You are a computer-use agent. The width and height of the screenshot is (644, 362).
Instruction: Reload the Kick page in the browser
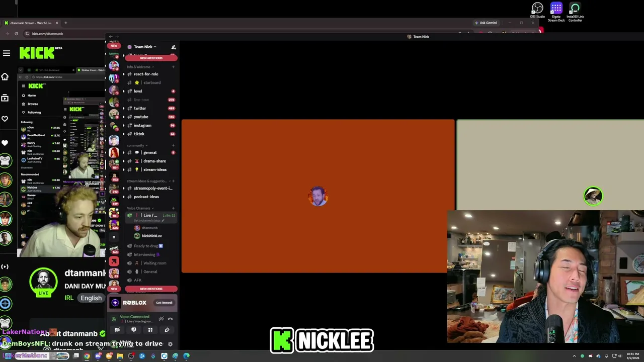pyautogui.click(x=16, y=34)
